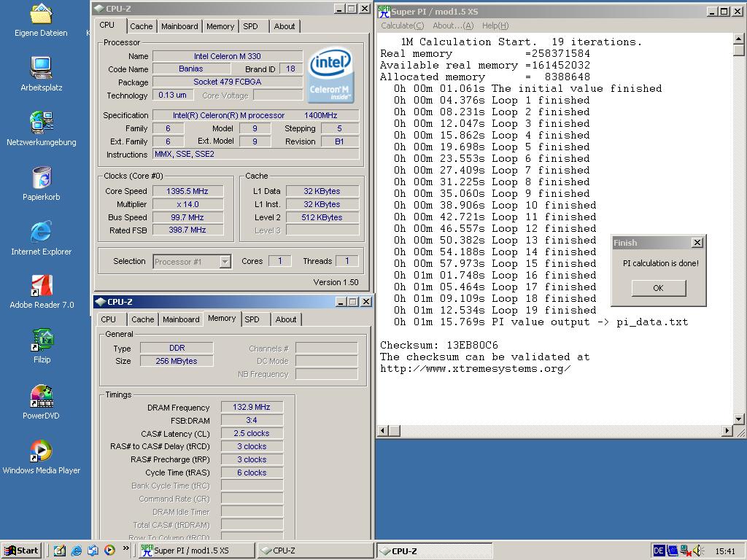Expand the quick launch overflow chevron
This screenshot has width=747, height=560.
125,548
